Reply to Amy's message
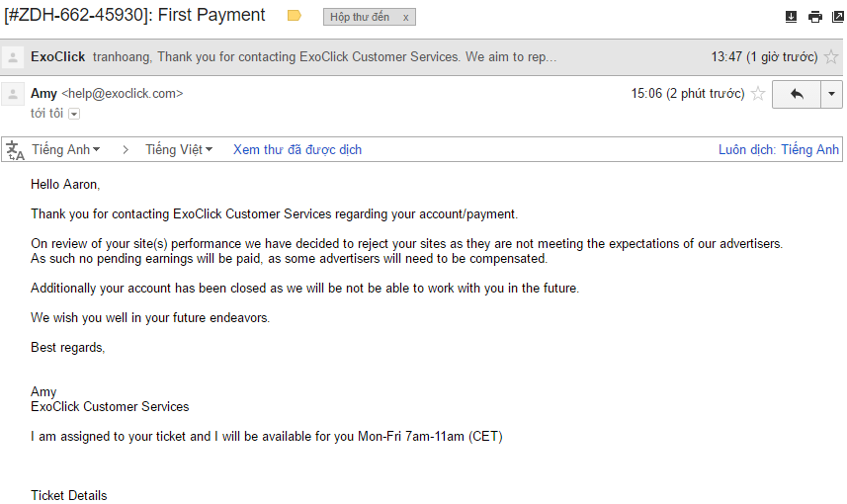The image size is (847, 504). (797, 94)
